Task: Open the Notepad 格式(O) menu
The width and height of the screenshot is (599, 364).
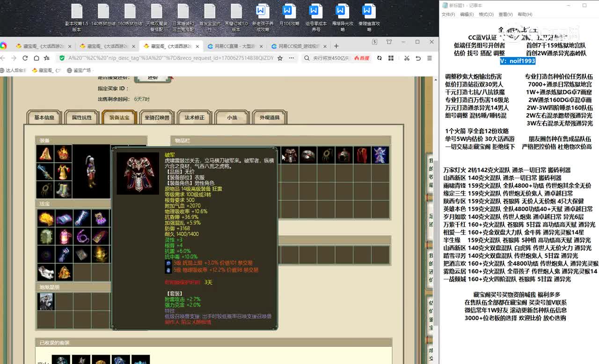Action: point(486,15)
